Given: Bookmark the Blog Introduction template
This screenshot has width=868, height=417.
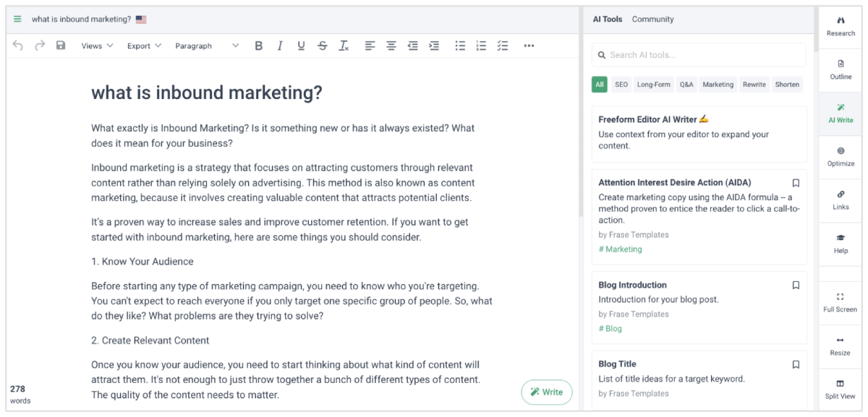Looking at the screenshot, I should click(x=796, y=285).
